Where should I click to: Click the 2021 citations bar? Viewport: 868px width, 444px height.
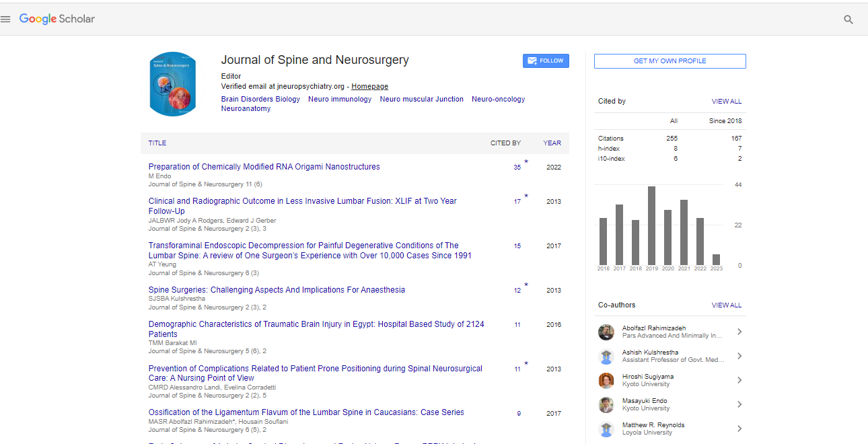684,232
